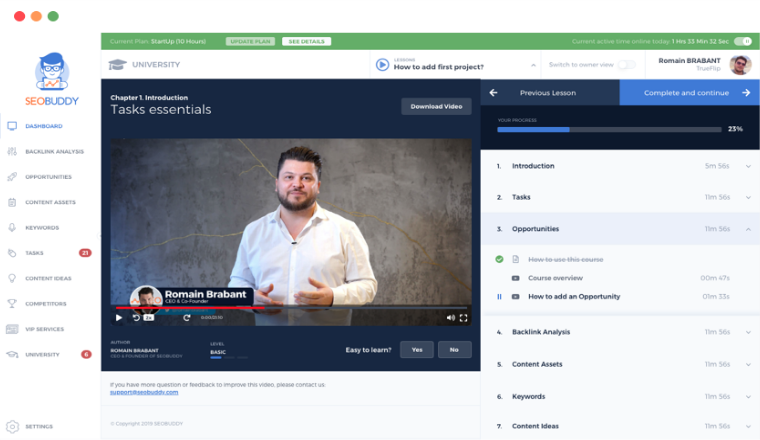The height and width of the screenshot is (440, 760).
Task: Click the rewind replay icon in video
Action: coord(136,318)
